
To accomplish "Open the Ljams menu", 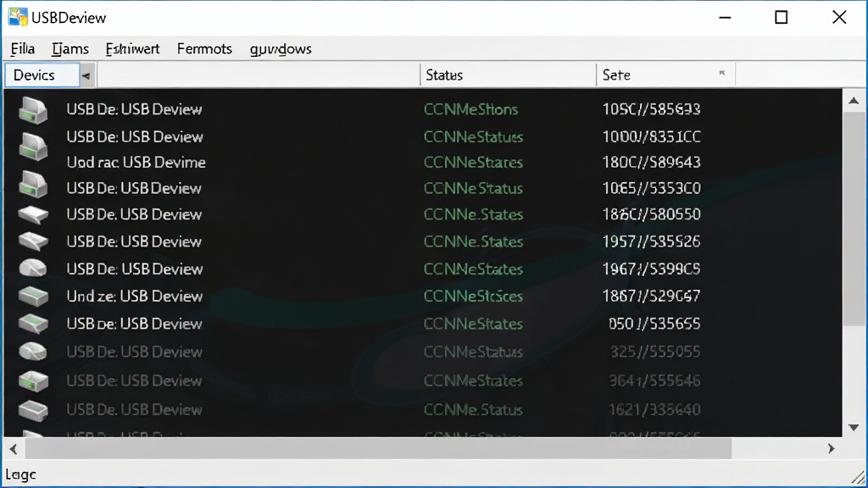I will point(70,48).
